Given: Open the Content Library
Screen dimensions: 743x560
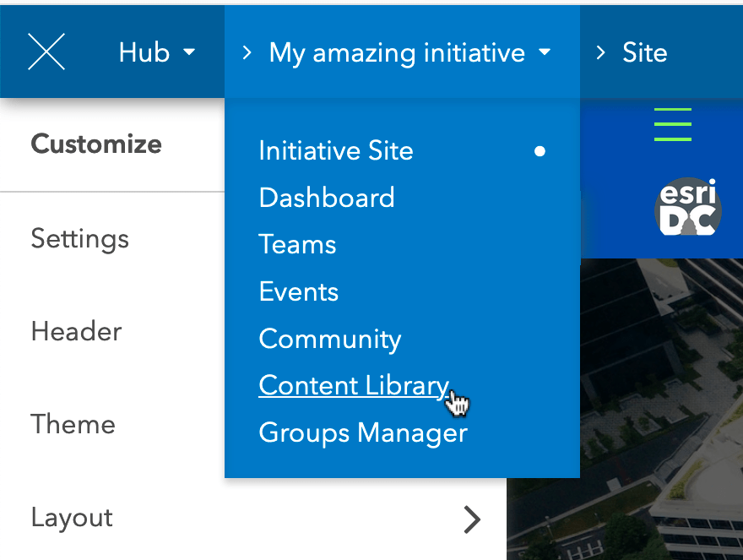Looking at the screenshot, I should coord(354,385).
